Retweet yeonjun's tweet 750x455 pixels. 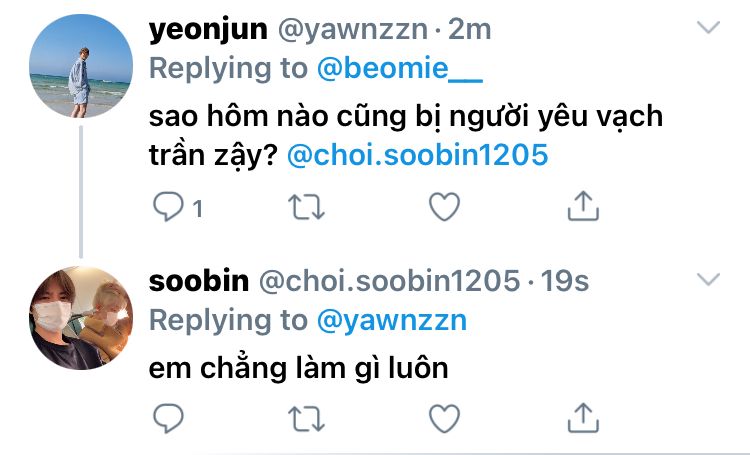tap(307, 207)
